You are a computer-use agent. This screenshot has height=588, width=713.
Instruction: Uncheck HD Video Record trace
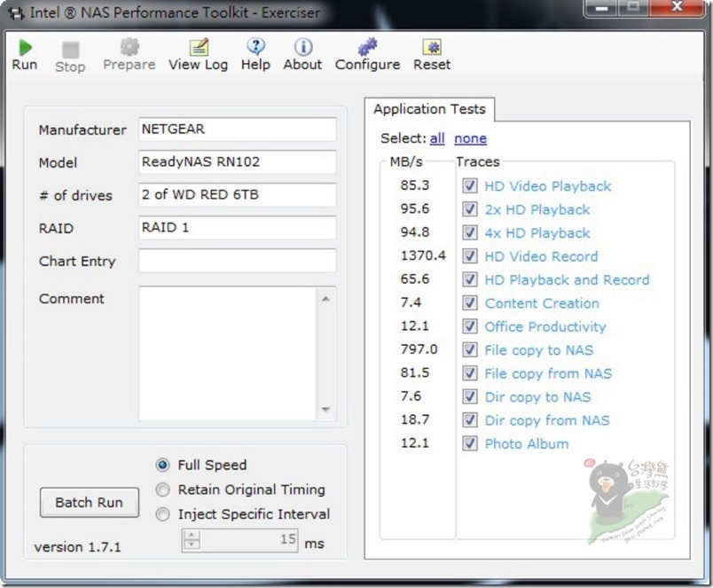[x=470, y=256]
